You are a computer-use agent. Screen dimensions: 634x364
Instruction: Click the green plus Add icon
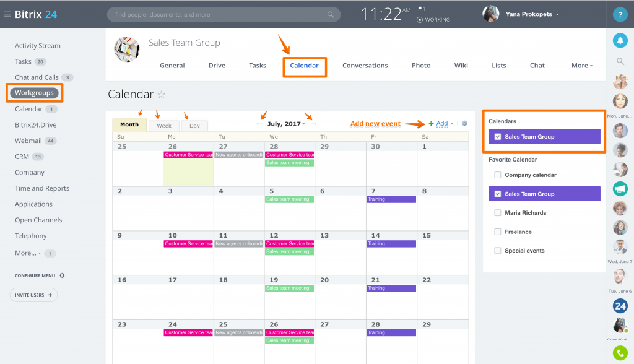coord(431,123)
